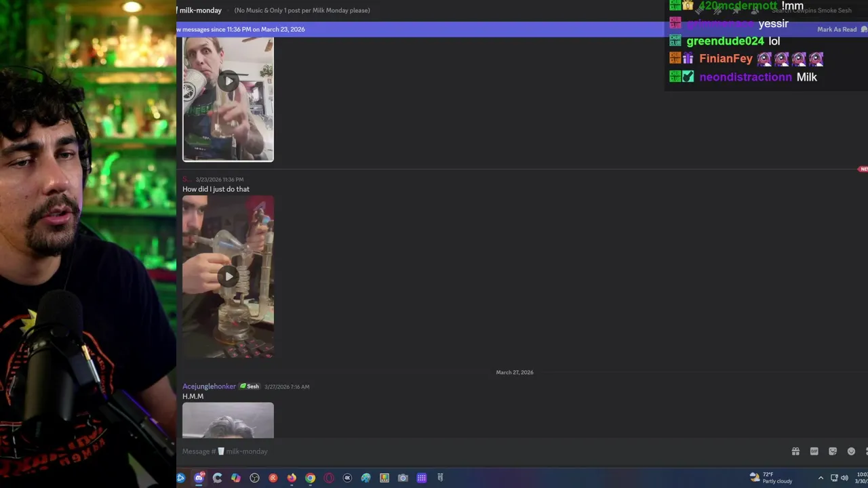868x488 pixels.
Task: Click the 3/23/2026 11:36 PM timestamp
Action: pyautogui.click(x=219, y=180)
